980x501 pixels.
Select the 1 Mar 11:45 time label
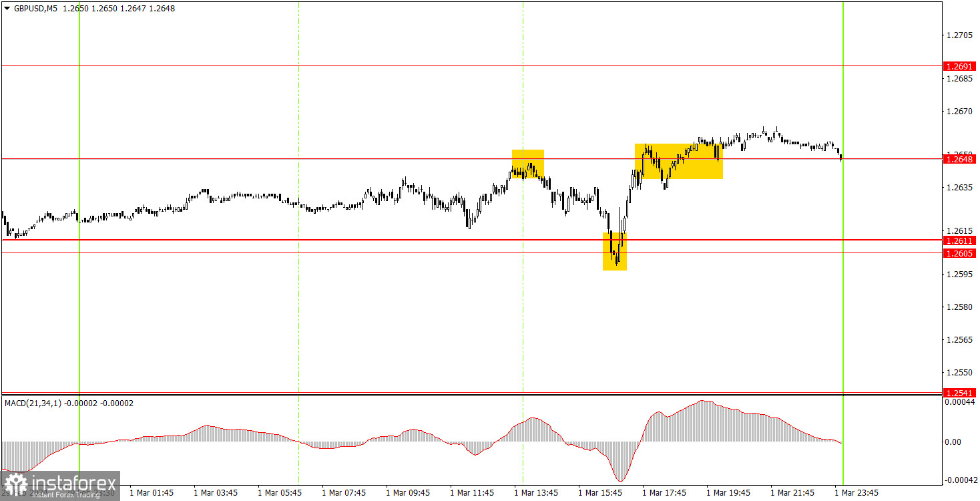pos(473,493)
